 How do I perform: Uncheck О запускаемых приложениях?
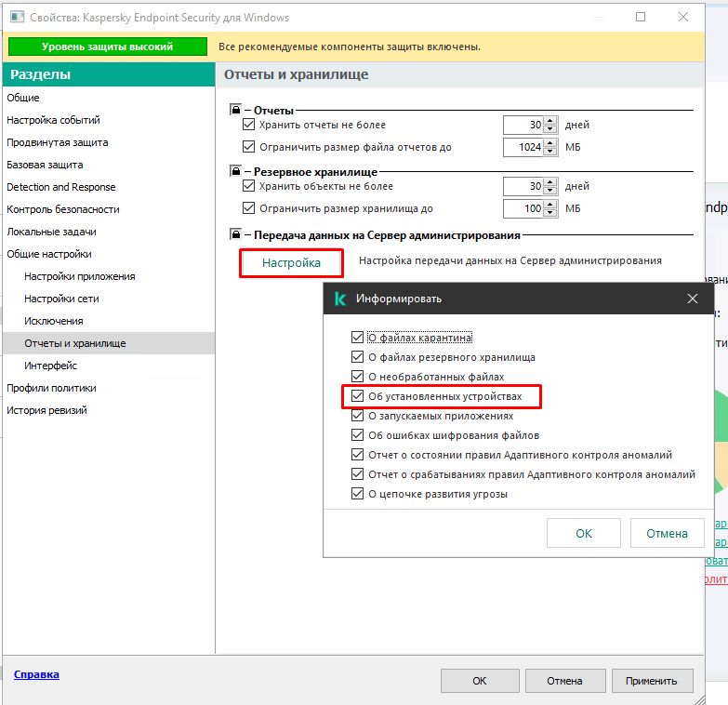(357, 415)
